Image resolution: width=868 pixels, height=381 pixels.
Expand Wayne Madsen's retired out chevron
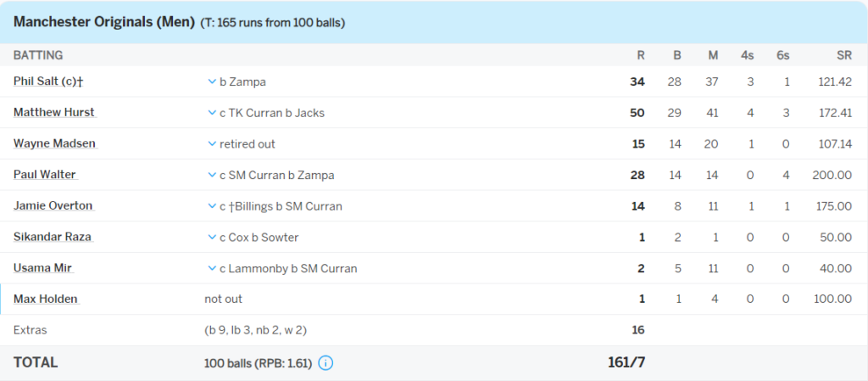click(x=212, y=144)
